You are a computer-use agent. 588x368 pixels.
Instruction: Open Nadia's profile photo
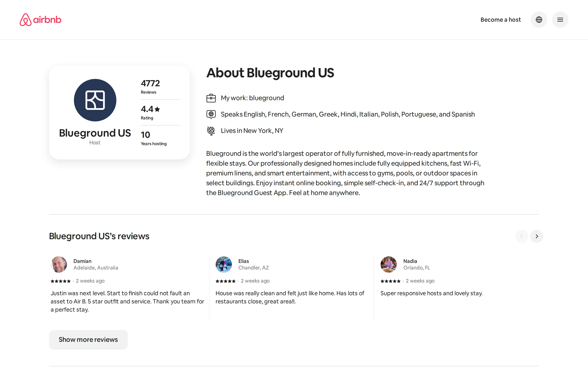click(389, 264)
